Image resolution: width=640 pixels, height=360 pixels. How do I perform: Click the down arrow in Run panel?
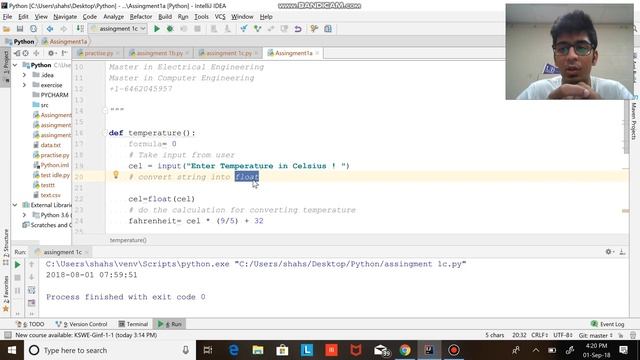coord(31,278)
